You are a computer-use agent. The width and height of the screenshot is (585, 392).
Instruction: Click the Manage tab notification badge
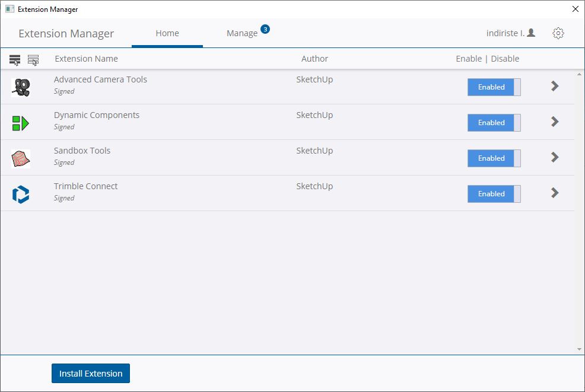point(265,29)
